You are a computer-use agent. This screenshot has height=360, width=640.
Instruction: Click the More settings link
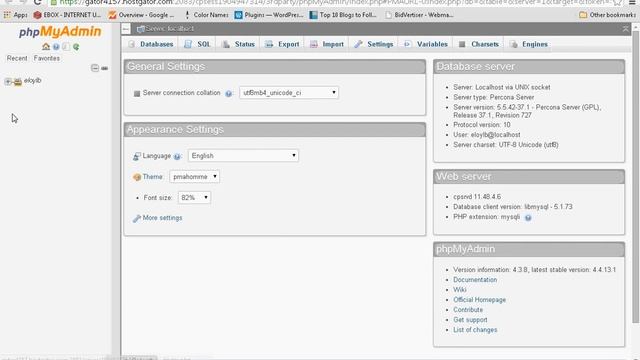(162, 218)
